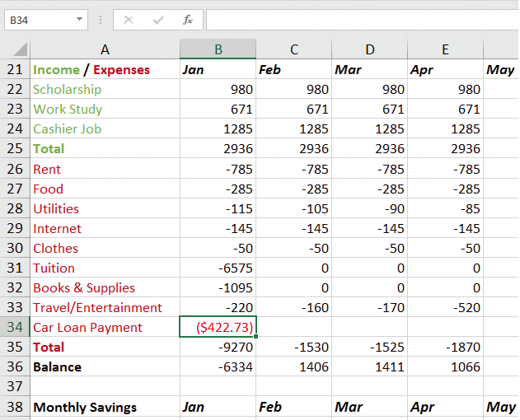Select the ($422.73) cell

pos(218,327)
